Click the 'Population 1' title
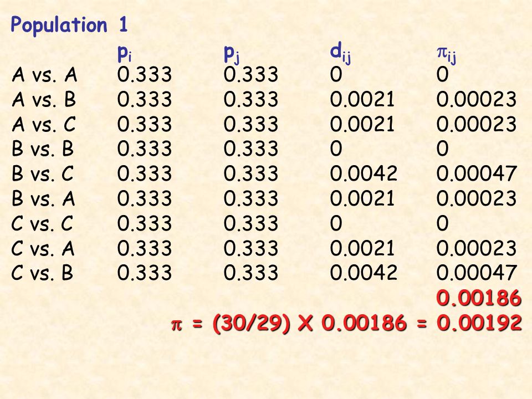This screenshot has width=532, height=399. click(x=69, y=25)
